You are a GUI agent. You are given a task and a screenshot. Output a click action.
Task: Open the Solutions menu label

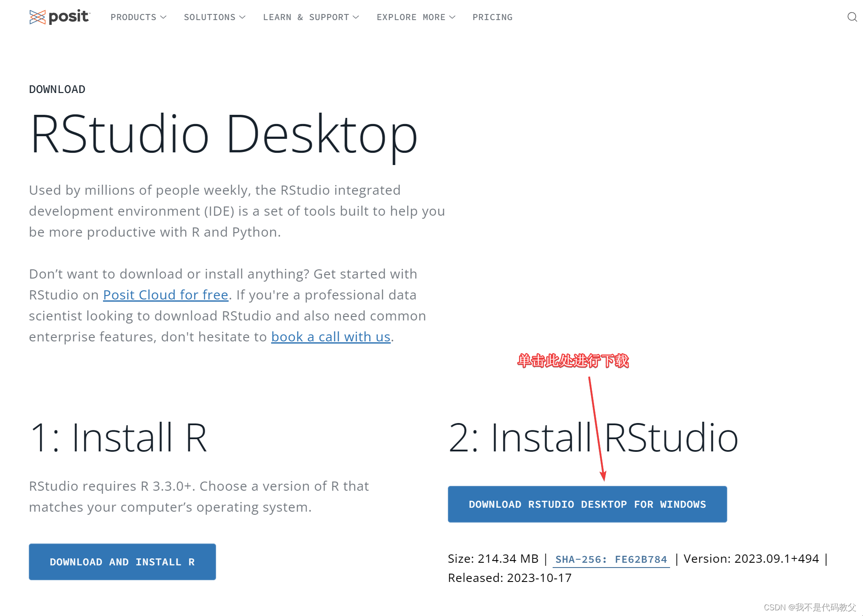[209, 17]
